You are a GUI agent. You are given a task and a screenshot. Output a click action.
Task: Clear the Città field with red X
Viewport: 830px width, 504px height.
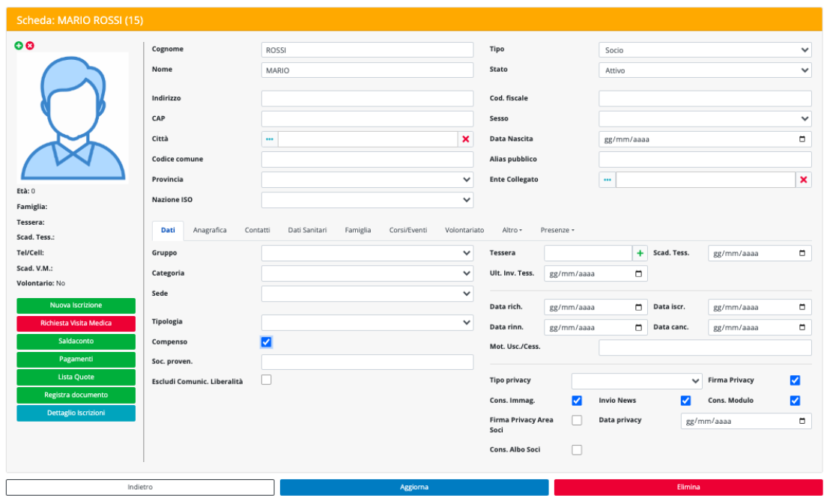coord(465,139)
